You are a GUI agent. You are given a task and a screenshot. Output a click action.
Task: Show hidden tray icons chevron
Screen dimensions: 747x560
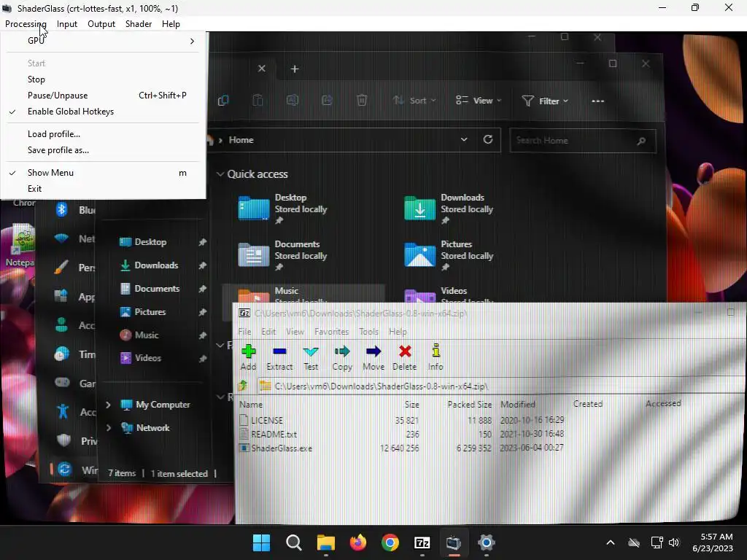[x=611, y=542]
